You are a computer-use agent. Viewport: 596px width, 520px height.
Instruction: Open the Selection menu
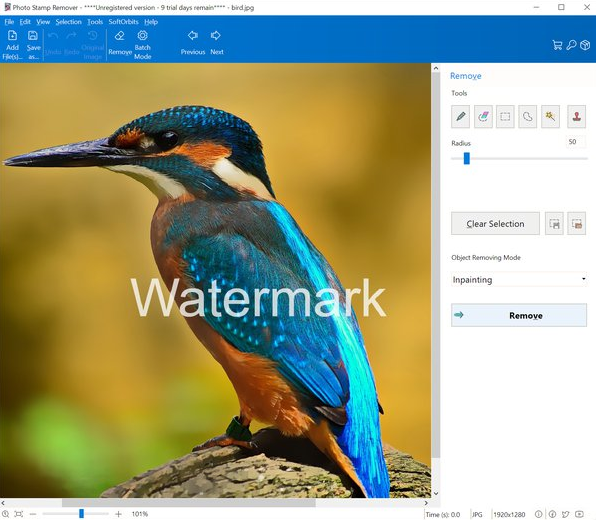pos(68,22)
